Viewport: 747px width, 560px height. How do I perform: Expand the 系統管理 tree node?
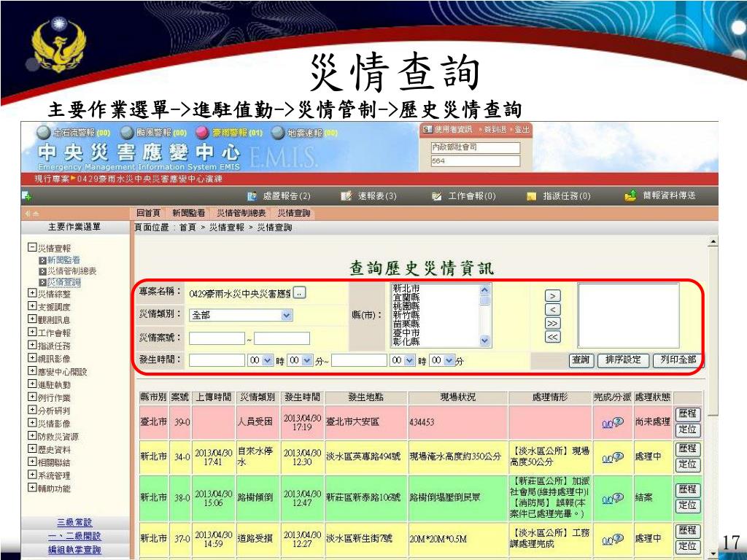pos(32,475)
